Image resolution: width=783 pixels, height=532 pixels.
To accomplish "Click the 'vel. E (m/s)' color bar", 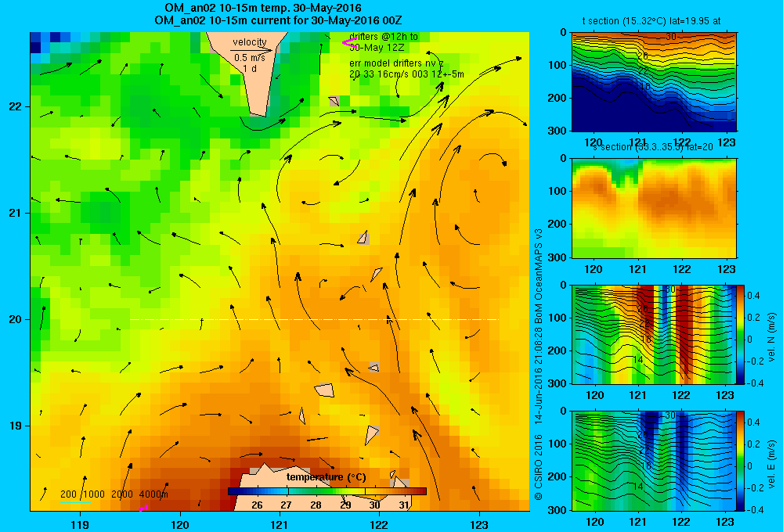I will click(x=741, y=461).
